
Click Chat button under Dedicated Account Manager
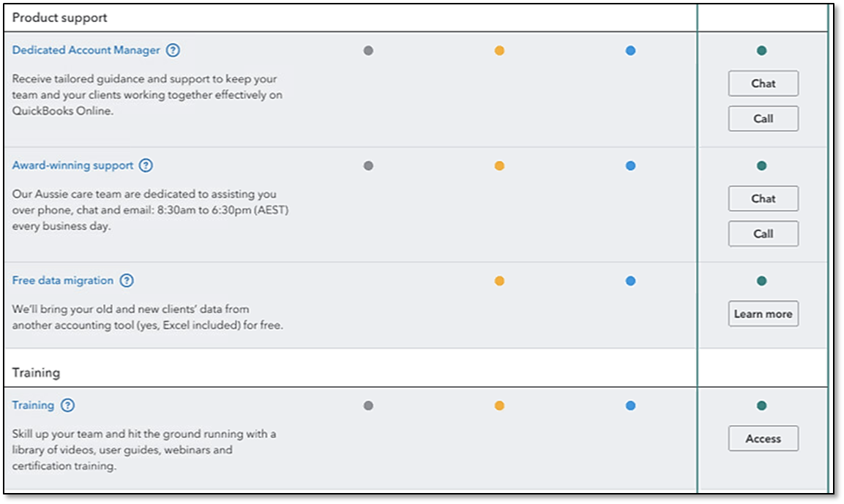[x=763, y=83]
